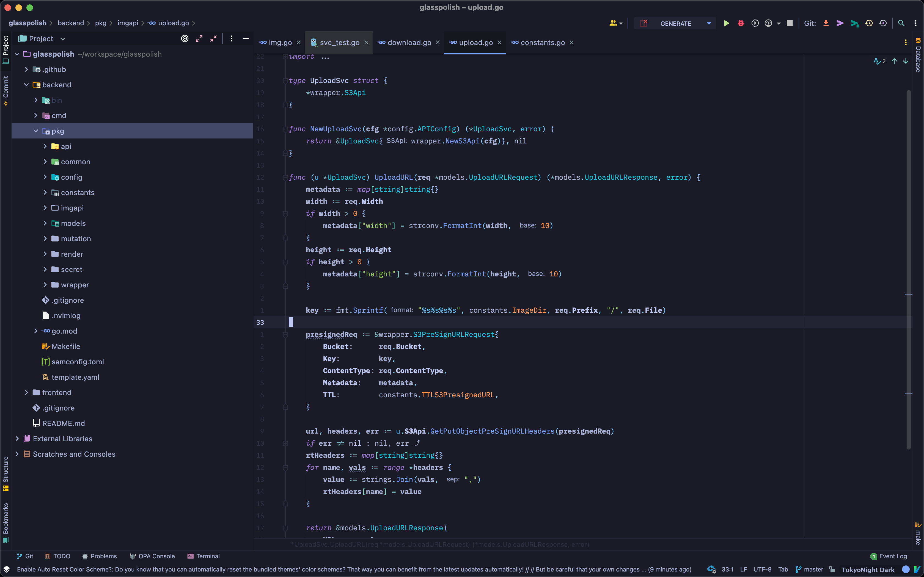Expand the frontend folder

click(x=26, y=392)
